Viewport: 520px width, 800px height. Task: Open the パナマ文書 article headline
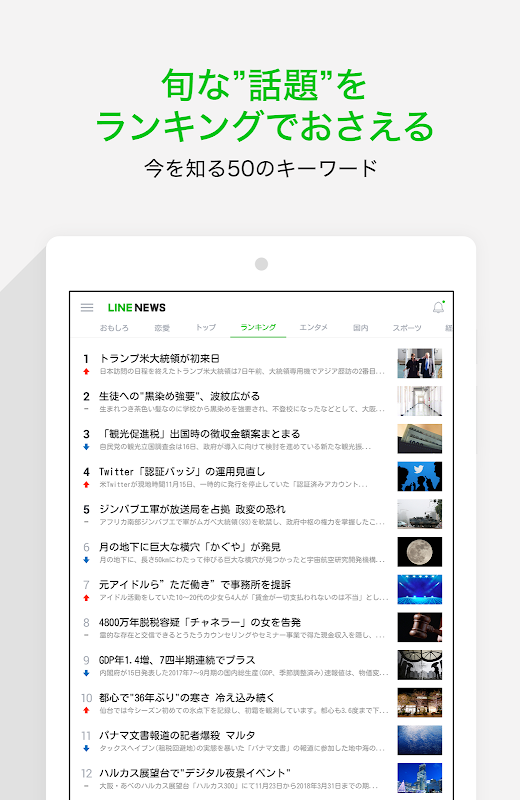click(x=177, y=736)
